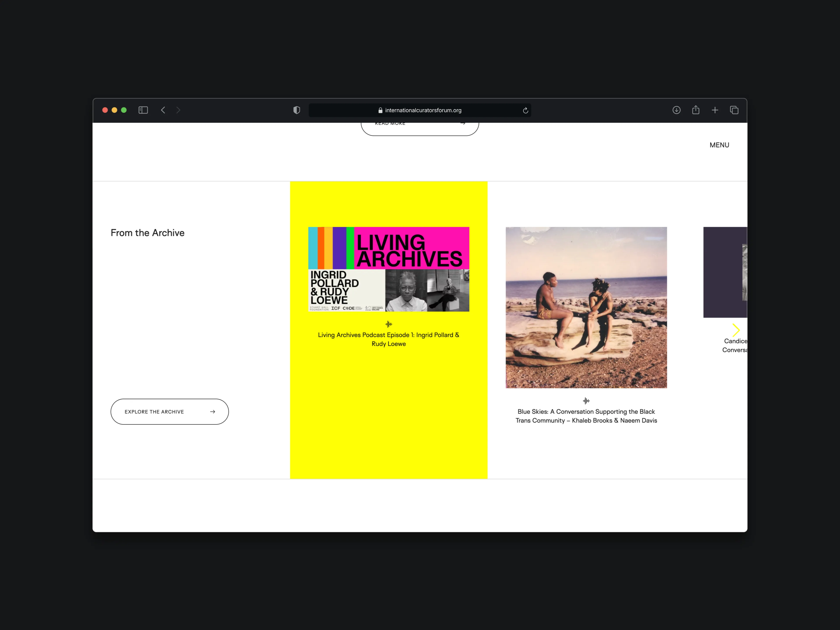Open the privacy shield report icon
The image size is (840, 630).
(x=297, y=110)
